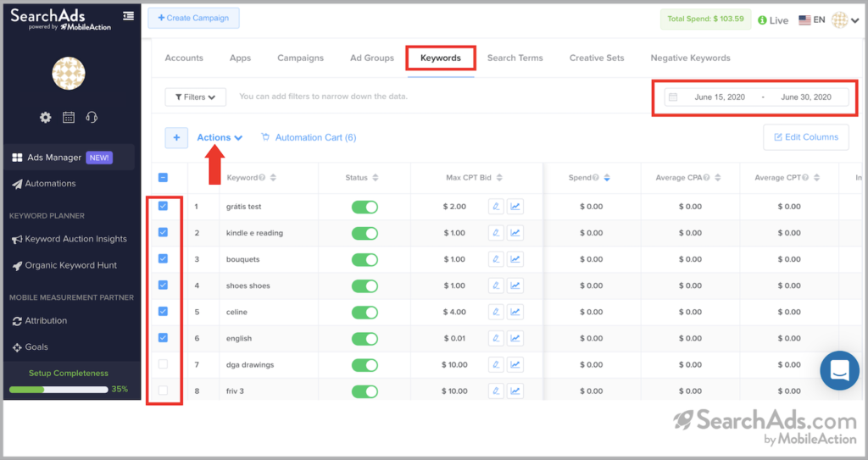
Task: Open the calendar icon in sidebar
Action: pyautogui.click(x=69, y=117)
